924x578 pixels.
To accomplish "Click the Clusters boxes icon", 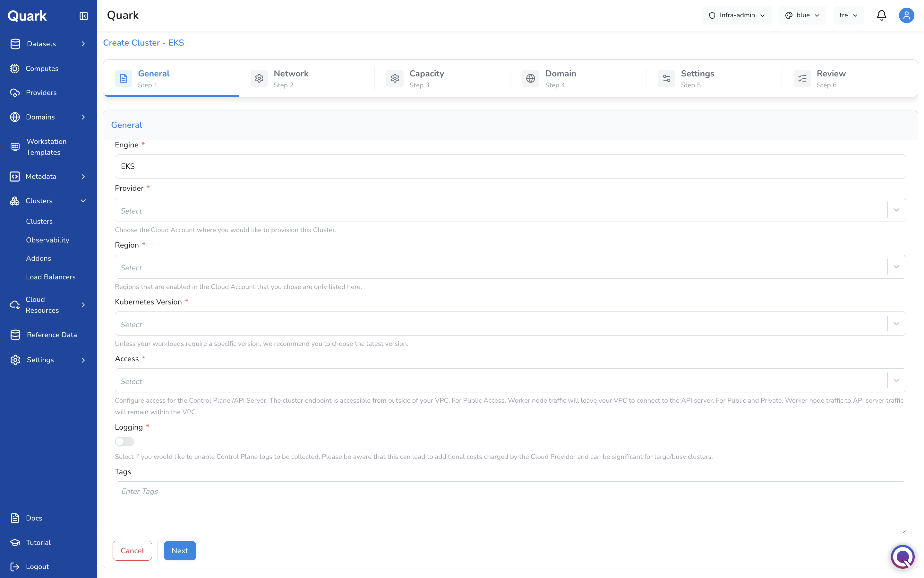I will 14,201.
